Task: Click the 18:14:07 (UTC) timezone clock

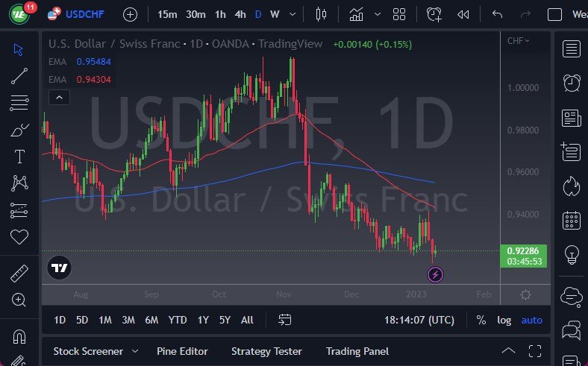Action: pos(419,321)
